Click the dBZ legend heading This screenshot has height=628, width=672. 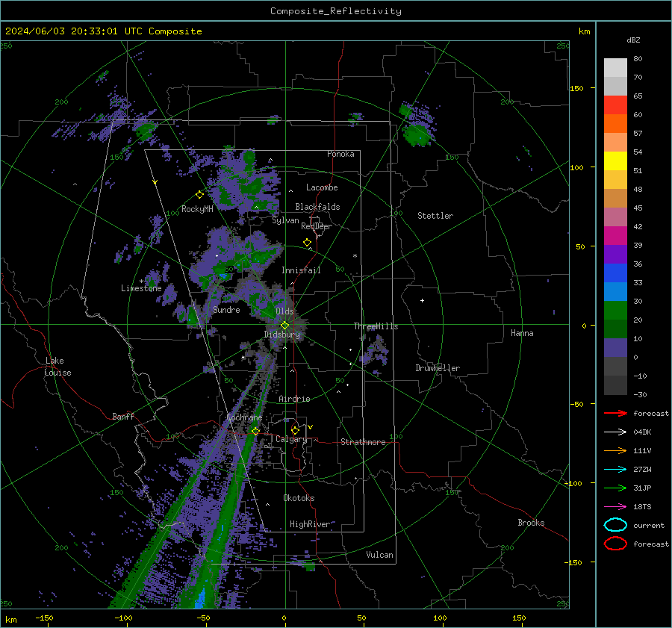coord(633,40)
